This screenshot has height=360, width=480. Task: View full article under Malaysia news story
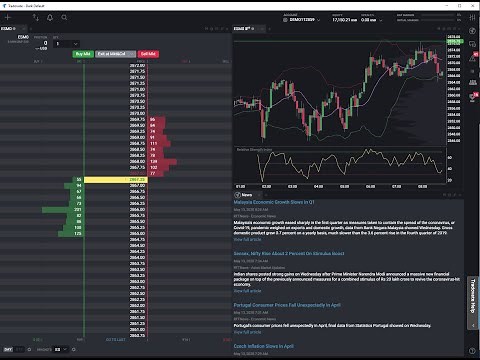click(247, 239)
